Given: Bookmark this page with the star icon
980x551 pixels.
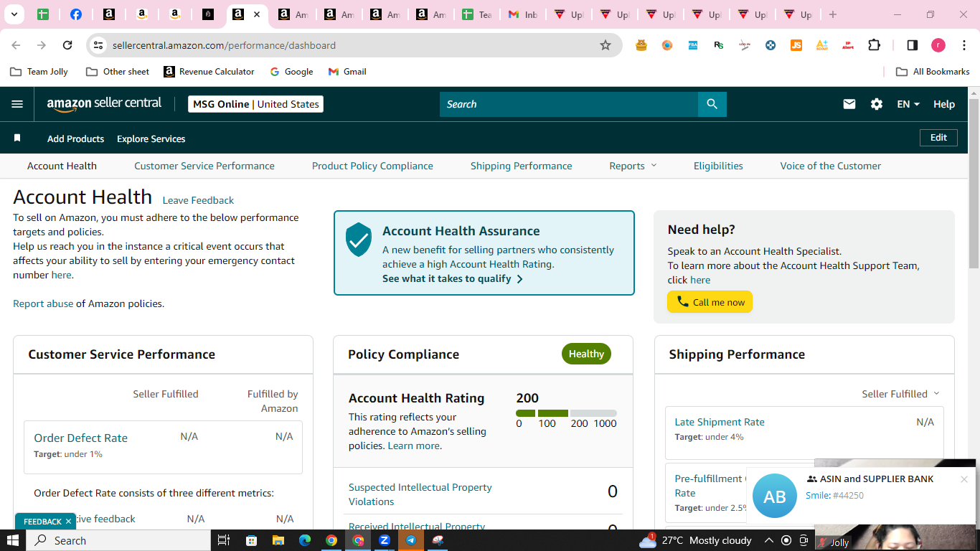Looking at the screenshot, I should pos(606,45).
